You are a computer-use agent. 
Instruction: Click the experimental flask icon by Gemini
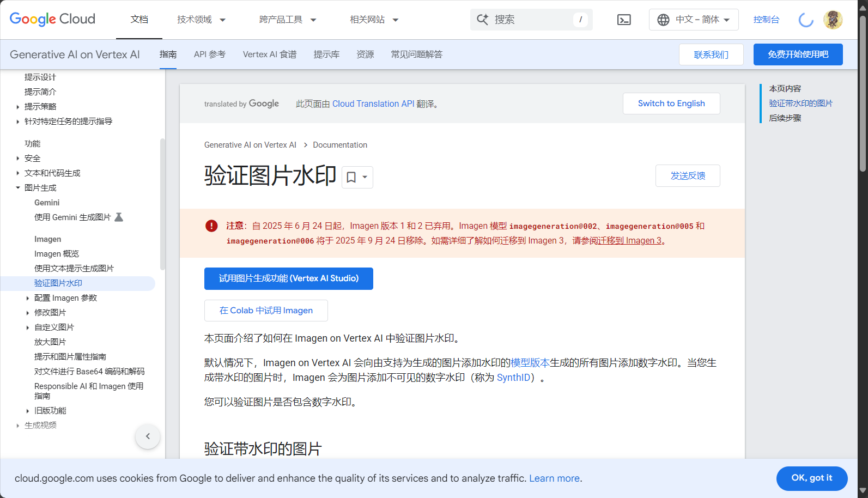(119, 217)
